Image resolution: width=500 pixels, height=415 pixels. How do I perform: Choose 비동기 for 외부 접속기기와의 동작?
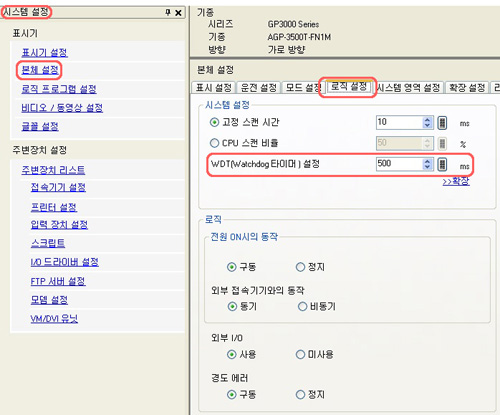302,306
